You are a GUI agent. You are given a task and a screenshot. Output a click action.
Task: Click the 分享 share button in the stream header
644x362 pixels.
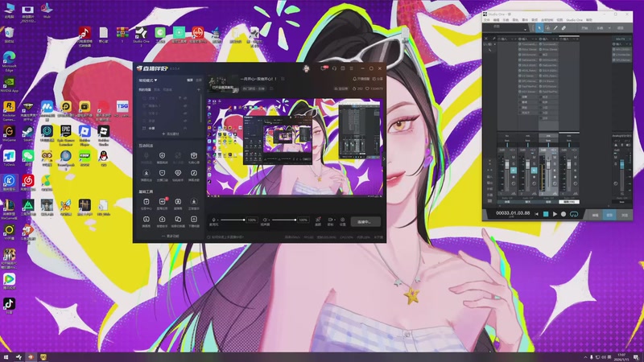(378, 79)
